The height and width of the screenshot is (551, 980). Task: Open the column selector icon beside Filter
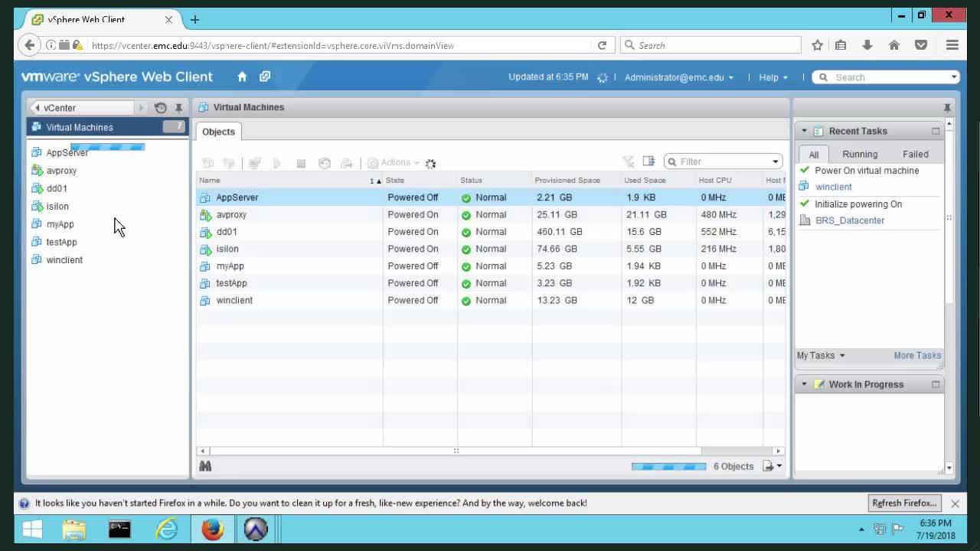[x=648, y=161]
